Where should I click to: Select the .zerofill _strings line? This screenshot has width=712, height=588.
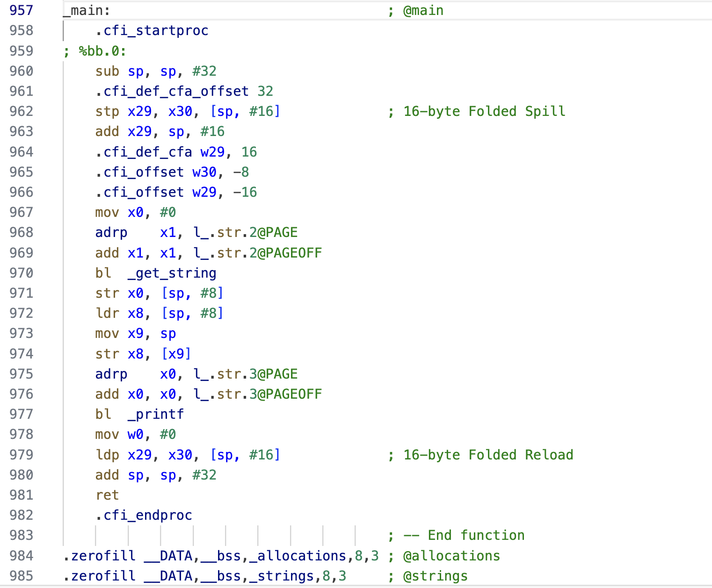tap(205, 576)
